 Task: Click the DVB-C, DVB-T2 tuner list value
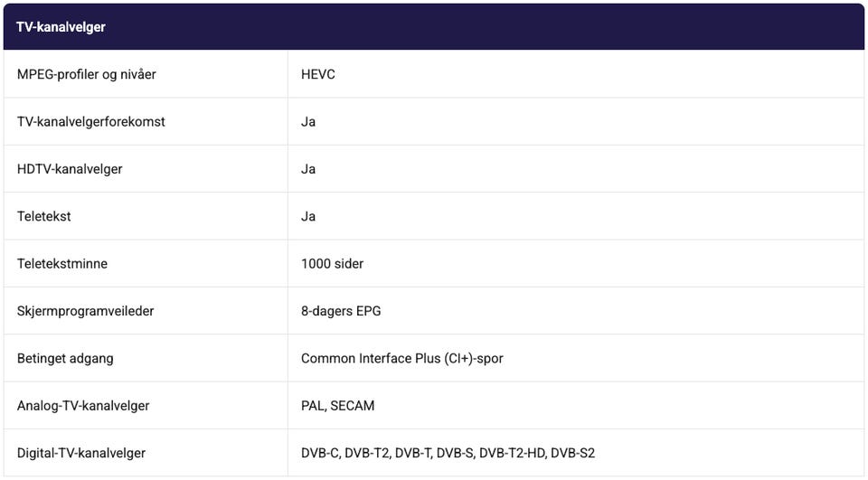(448, 454)
